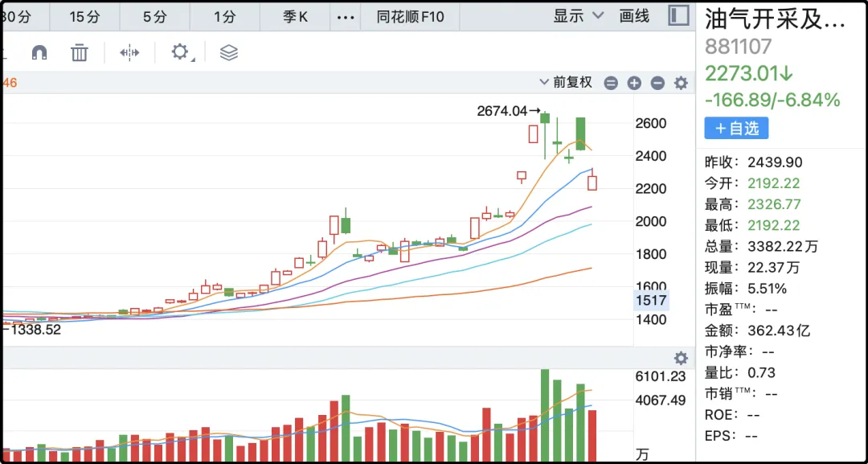
Task: Switch to the 15分 period tab
Action: pyautogui.click(x=84, y=17)
